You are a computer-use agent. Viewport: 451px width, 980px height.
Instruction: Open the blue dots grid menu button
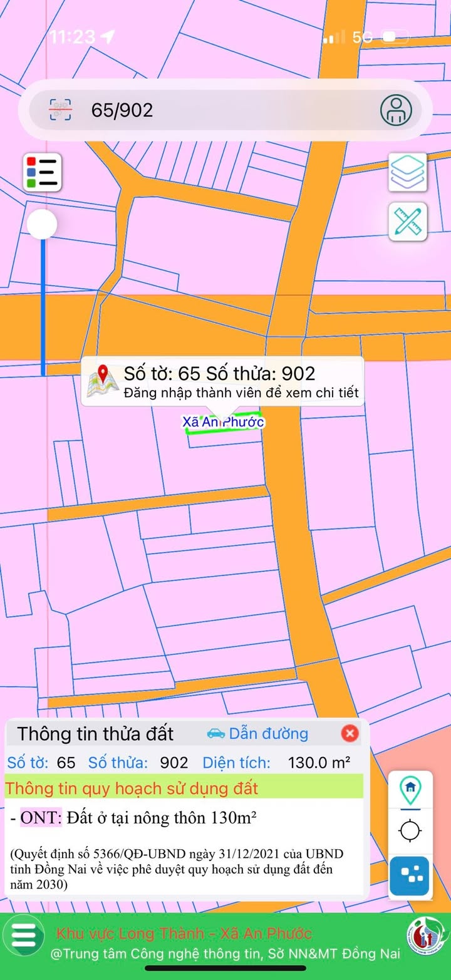(410, 875)
